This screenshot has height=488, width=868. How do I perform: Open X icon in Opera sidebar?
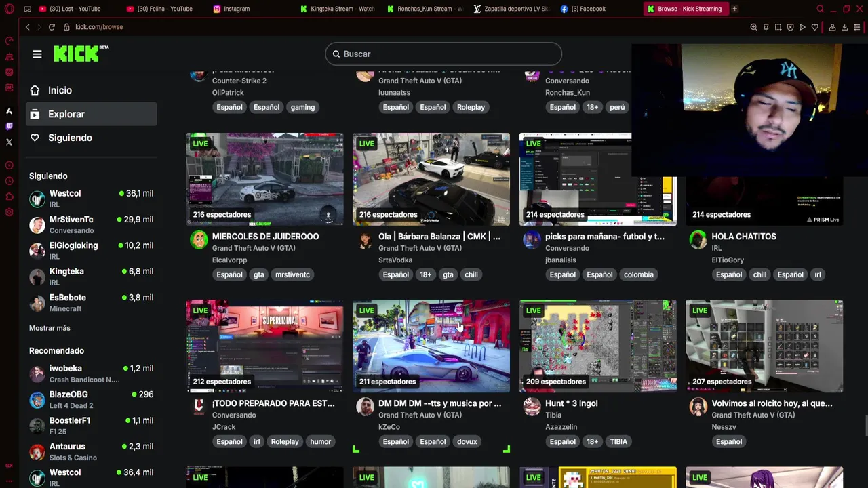point(9,142)
